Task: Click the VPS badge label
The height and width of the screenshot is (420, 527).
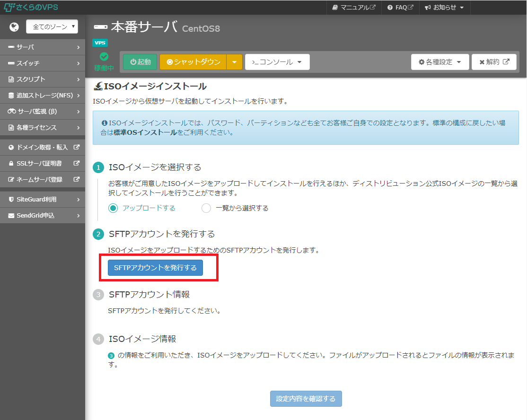Action: [x=100, y=43]
